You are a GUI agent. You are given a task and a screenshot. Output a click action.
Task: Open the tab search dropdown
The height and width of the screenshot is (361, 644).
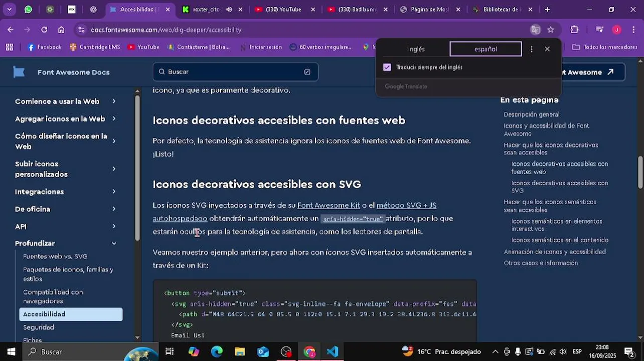[9, 10]
